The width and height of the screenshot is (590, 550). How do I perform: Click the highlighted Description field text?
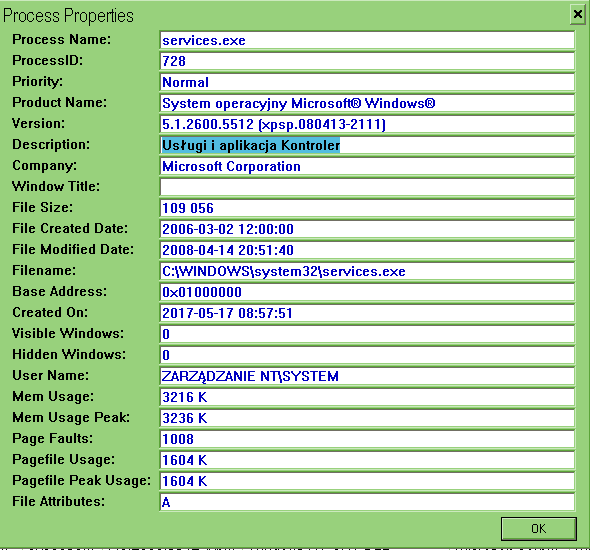[x=251, y=145]
